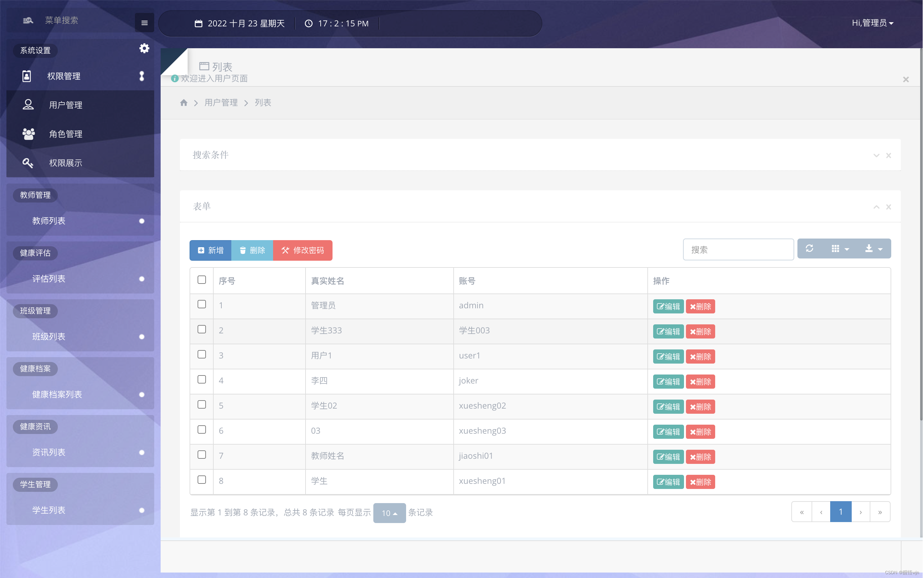
Task: Click the role management group icon
Action: [28, 134]
